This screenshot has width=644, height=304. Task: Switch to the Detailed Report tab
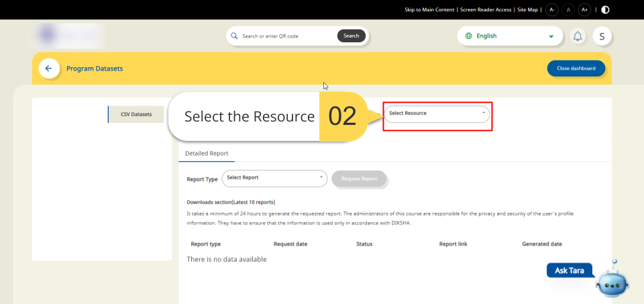tap(207, 154)
